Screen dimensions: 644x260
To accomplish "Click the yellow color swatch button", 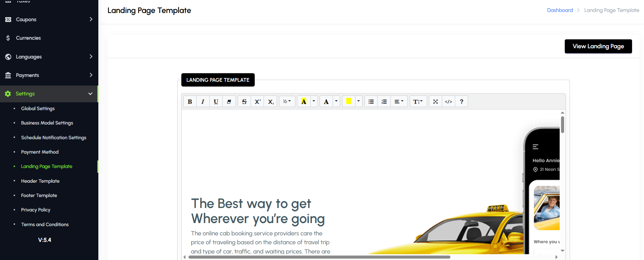I will click(348, 101).
